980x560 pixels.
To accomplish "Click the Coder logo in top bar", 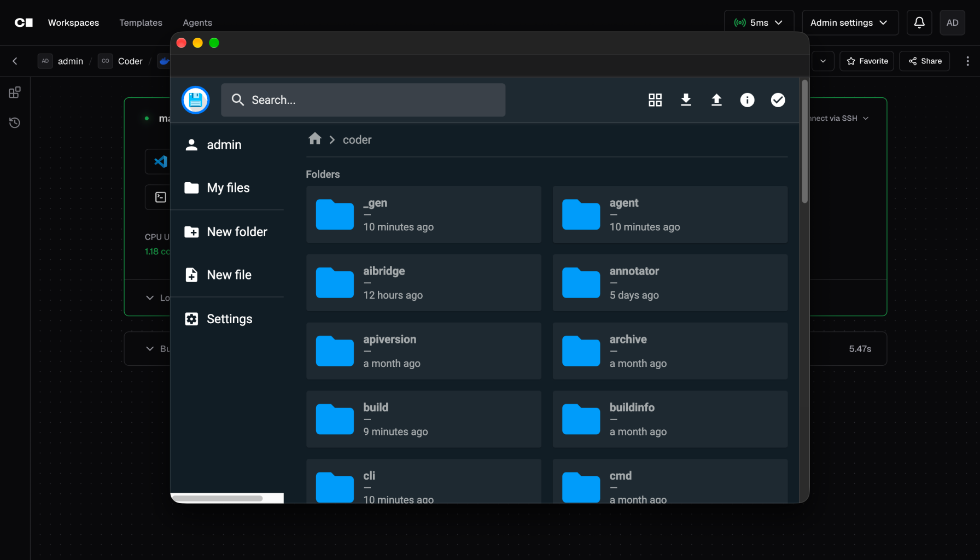I will point(24,22).
